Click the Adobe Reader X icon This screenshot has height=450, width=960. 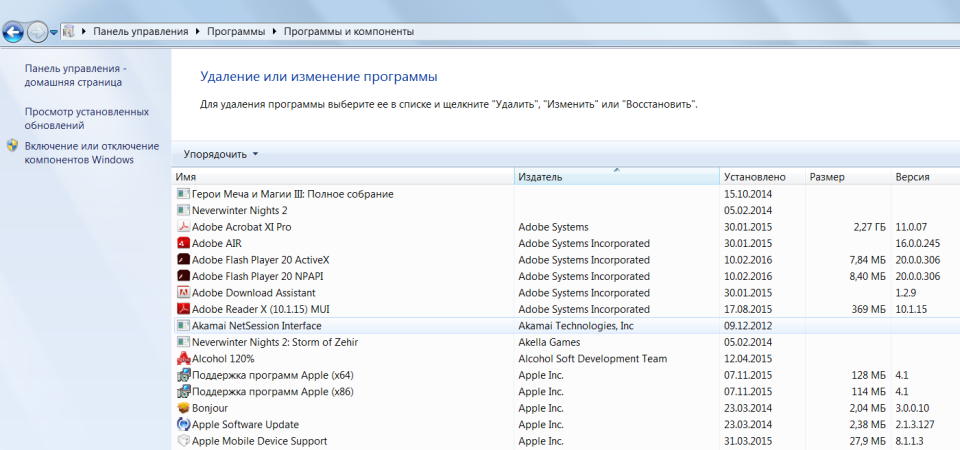183,309
